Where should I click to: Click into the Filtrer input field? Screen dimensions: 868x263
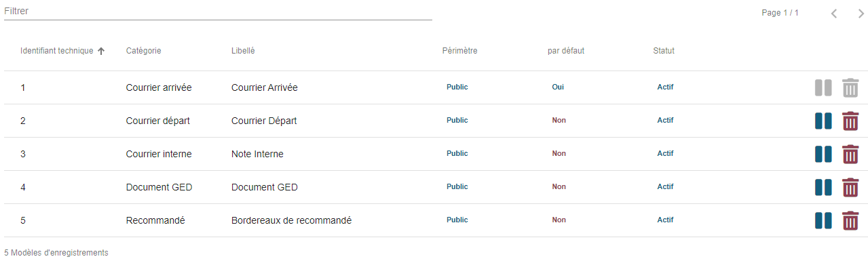218,12
